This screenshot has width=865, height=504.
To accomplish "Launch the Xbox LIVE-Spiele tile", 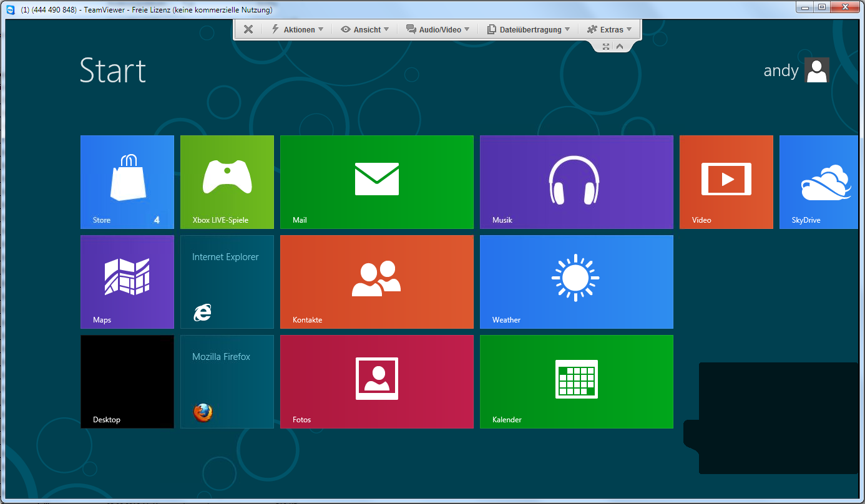I will tap(227, 182).
